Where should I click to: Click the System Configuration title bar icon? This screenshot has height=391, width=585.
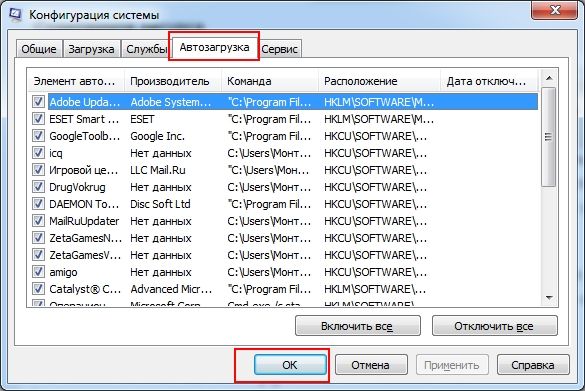[x=15, y=15]
